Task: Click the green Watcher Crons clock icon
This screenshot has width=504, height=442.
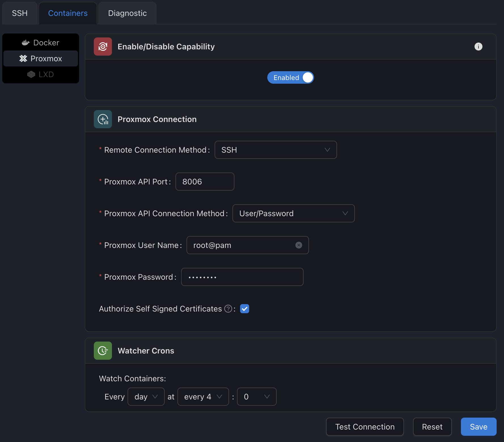Action: tap(103, 351)
